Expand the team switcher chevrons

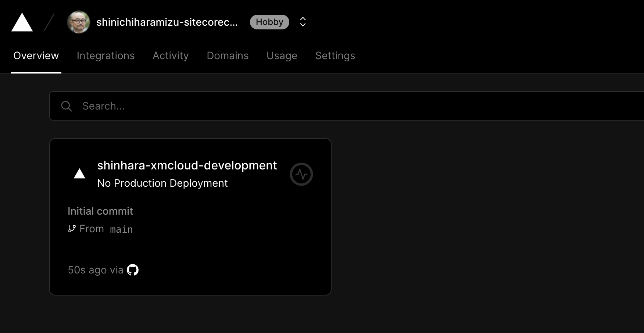(x=303, y=22)
